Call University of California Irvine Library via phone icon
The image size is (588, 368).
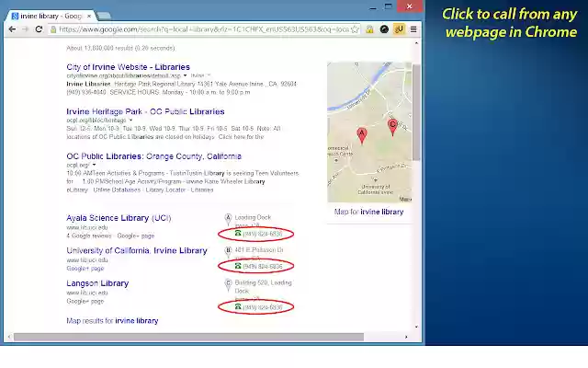click(x=238, y=266)
